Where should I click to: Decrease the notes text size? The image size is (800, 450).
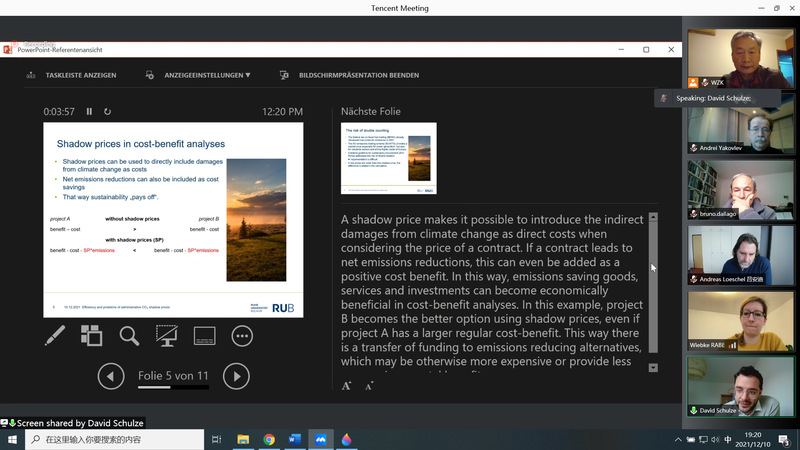pyautogui.click(x=369, y=386)
